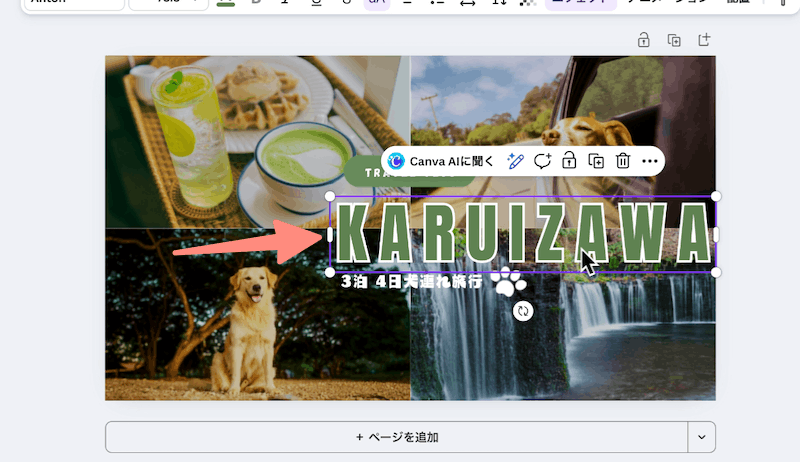Select the 3泊4日犬連れ旅行 subtitle text
Viewport: 800px width, 462px height.
pyautogui.click(x=411, y=281)
